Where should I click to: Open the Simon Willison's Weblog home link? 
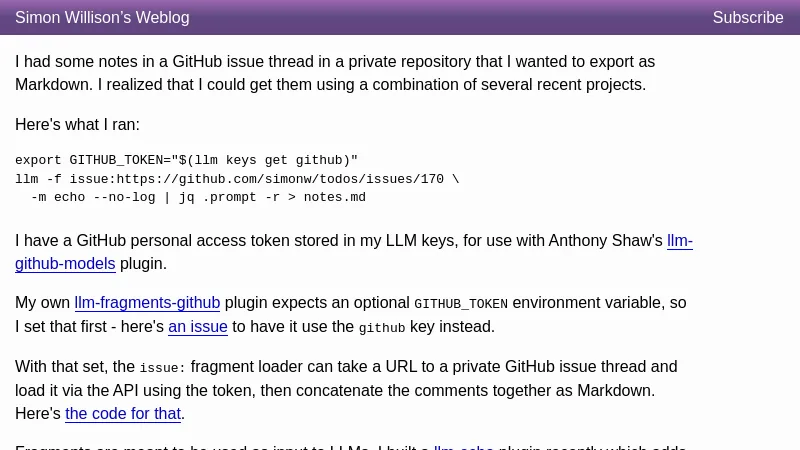(x=102, y=18)
